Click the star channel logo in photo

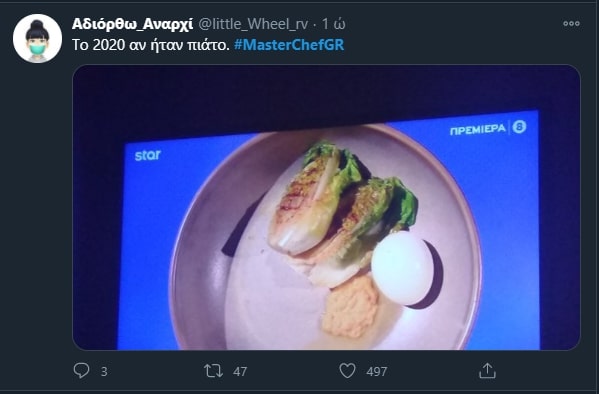click(148, 155)
